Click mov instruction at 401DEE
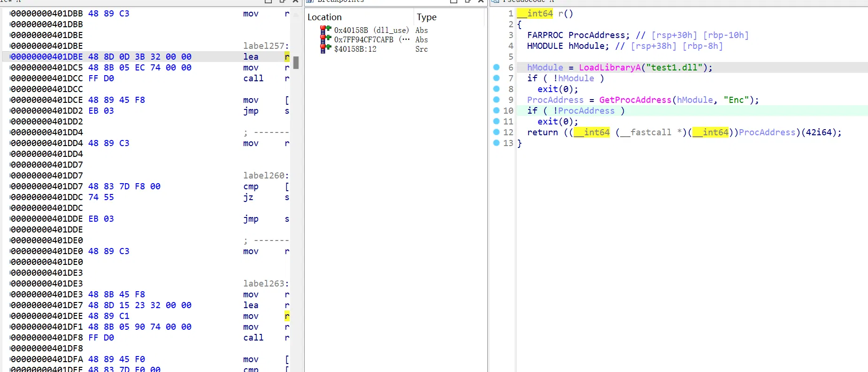Screen dimensions: 868x372 coord(251,316)
